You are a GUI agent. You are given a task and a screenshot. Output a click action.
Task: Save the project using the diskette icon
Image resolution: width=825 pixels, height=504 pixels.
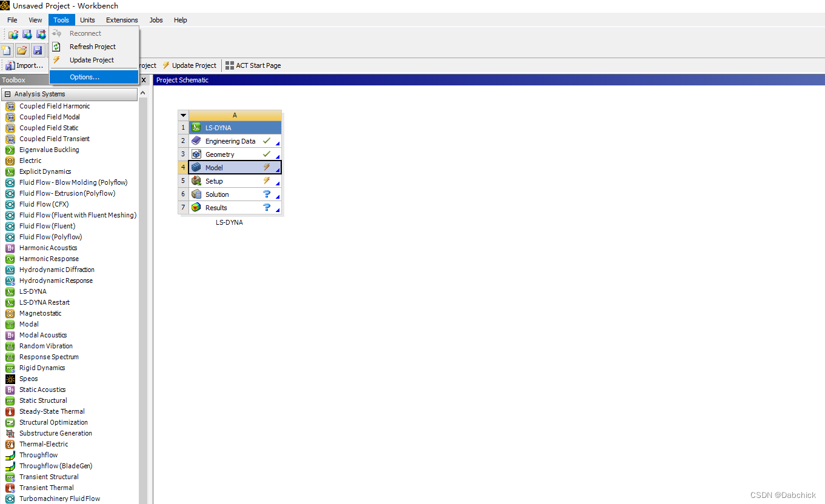38,50
